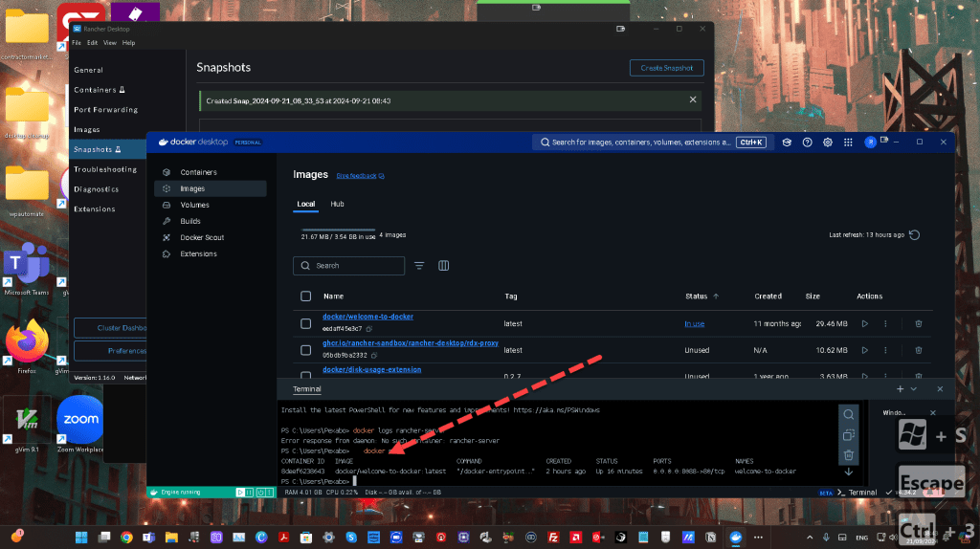The image size is (980, 549).
Task: Open the ghcr.io rdx-proxy image link
Action: 410,343
